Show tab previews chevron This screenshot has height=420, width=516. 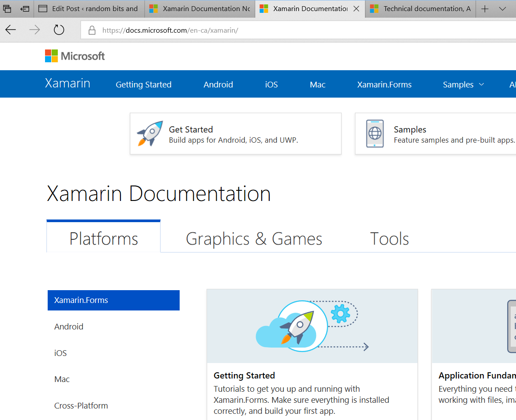click(x=502, y=9)
